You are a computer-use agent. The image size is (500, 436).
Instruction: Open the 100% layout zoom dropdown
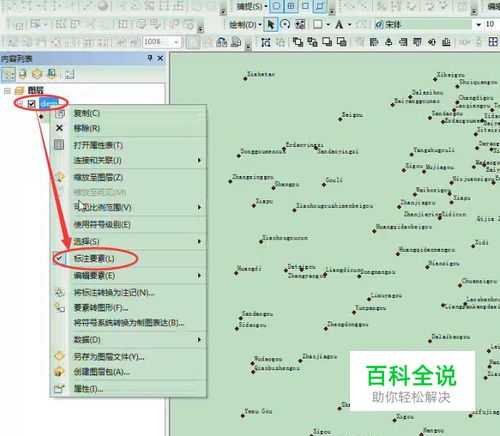[176, 42]
